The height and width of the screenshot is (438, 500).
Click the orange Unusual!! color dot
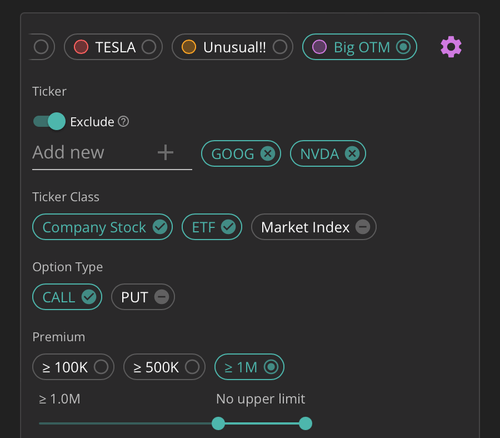click(x=189, y=47)
